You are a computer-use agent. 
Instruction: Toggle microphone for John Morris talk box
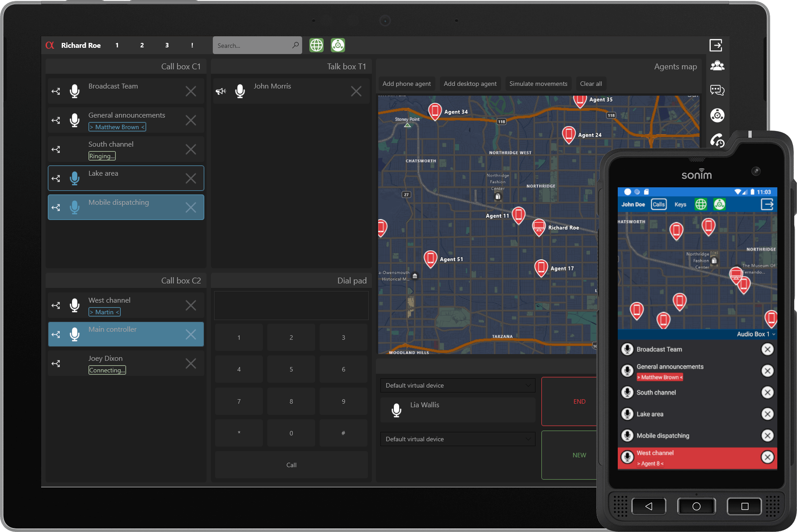(x=240, y=91)
